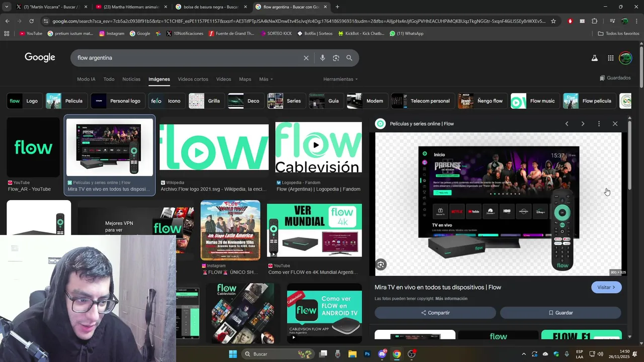
Task: Click the Visitar button
Action: (x=606, y=288)
